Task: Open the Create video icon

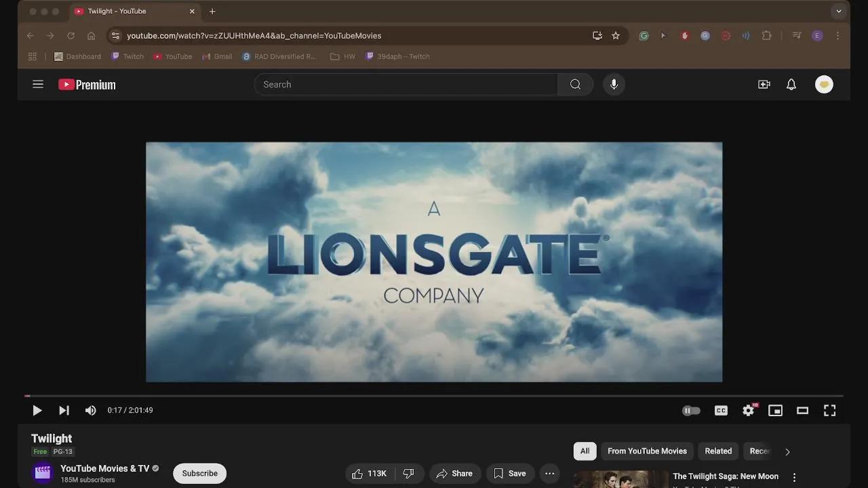Action: pos(764,84)
